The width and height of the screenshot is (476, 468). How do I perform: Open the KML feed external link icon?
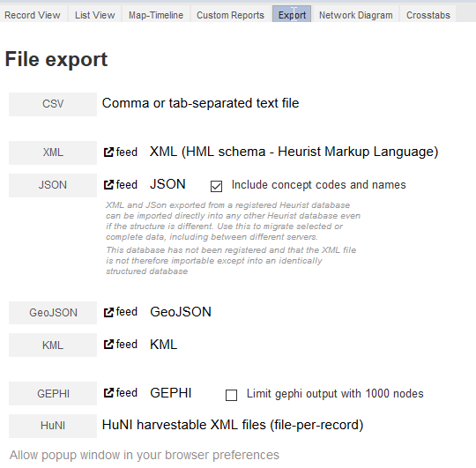(108, 345)
